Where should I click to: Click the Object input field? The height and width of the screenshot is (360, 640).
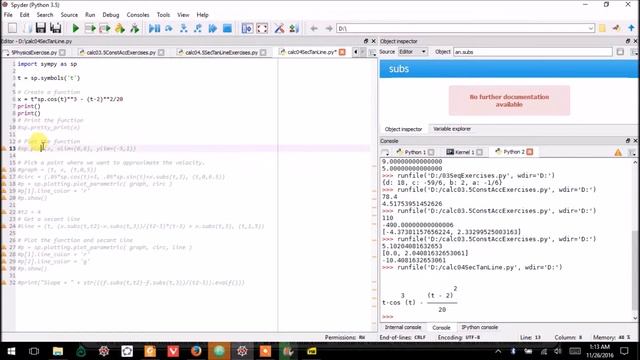tap(533, 52)
